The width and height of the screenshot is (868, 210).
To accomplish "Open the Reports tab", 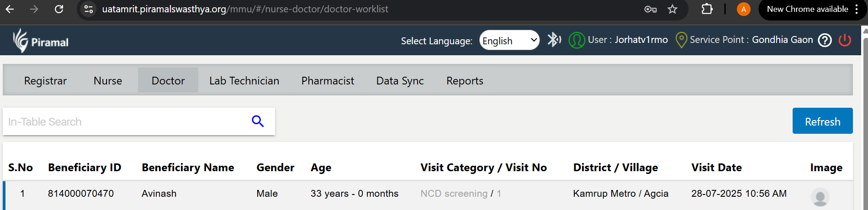I will [465, 80].
